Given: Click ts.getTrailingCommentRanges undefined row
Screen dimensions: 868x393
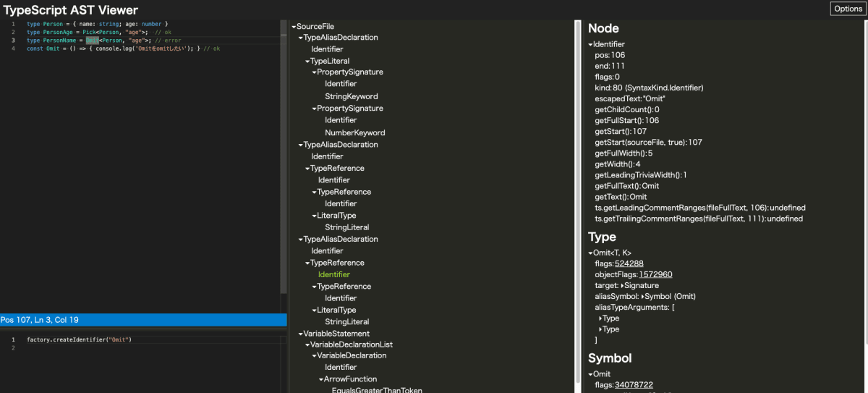Looking at the screenshot, I should pos(699,218).
